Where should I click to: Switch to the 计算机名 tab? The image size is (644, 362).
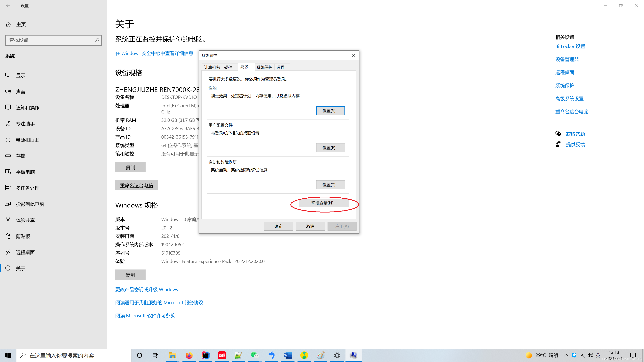(x=212, y=67)
